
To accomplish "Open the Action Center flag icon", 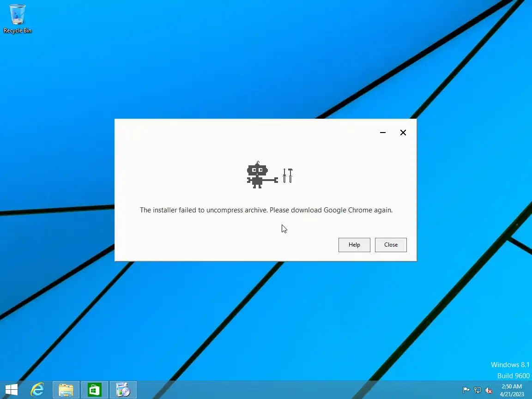I will tap(466, 390).
